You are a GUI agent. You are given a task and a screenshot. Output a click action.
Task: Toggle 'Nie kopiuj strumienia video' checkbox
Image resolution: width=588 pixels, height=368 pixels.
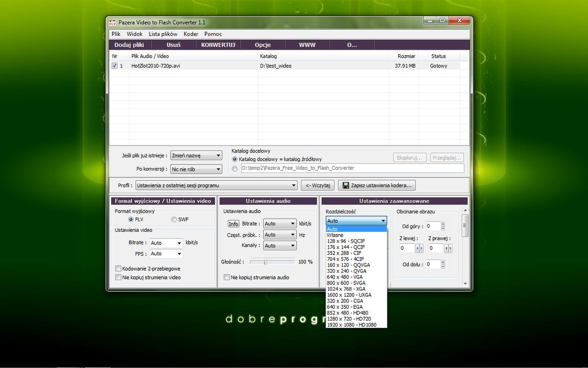[119, 277]
